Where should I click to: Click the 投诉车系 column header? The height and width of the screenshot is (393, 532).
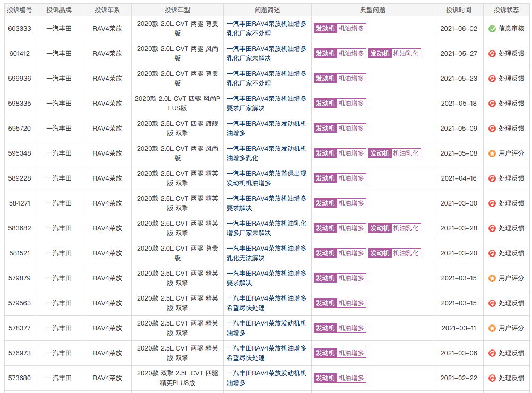[107, 10]
